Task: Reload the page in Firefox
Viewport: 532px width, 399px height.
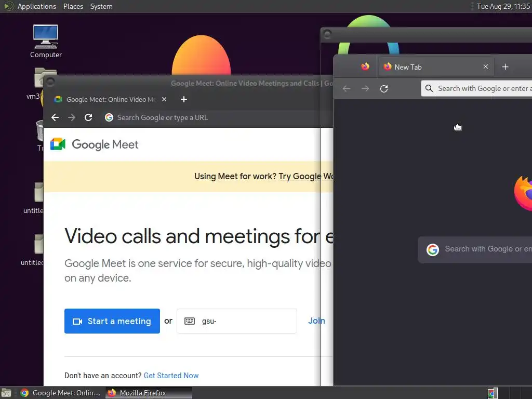Action: tap(384, 88)
